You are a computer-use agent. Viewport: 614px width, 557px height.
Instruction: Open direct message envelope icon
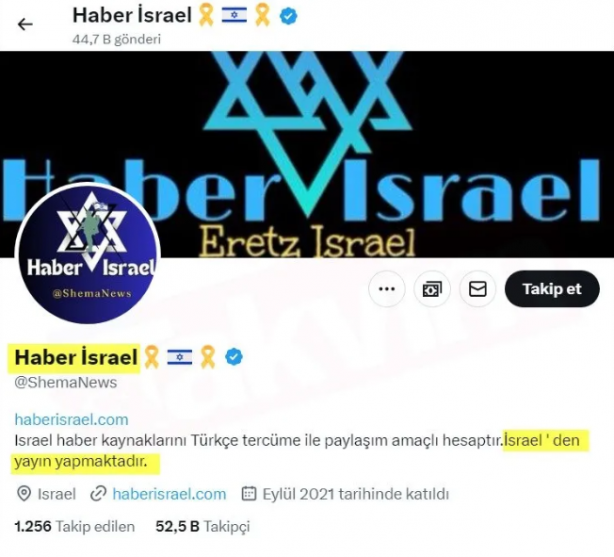478,289
